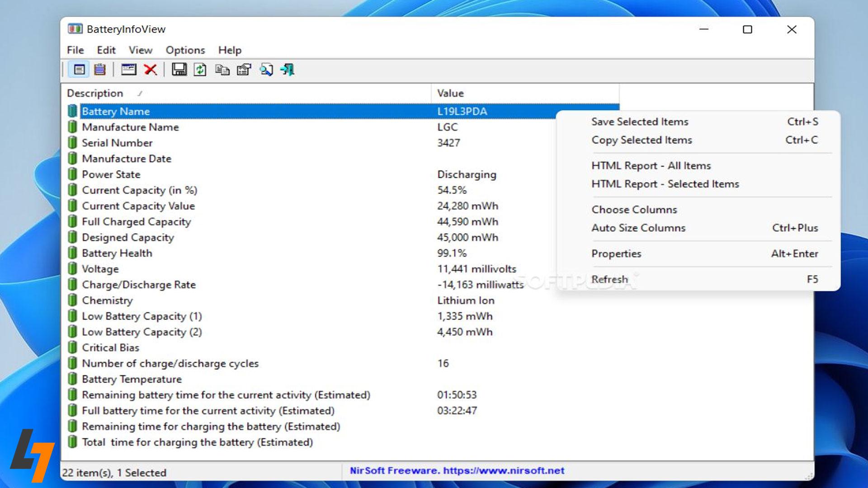Click Auto Size Columns in context menu
868x488 pixels.
[x=638, y=228]
